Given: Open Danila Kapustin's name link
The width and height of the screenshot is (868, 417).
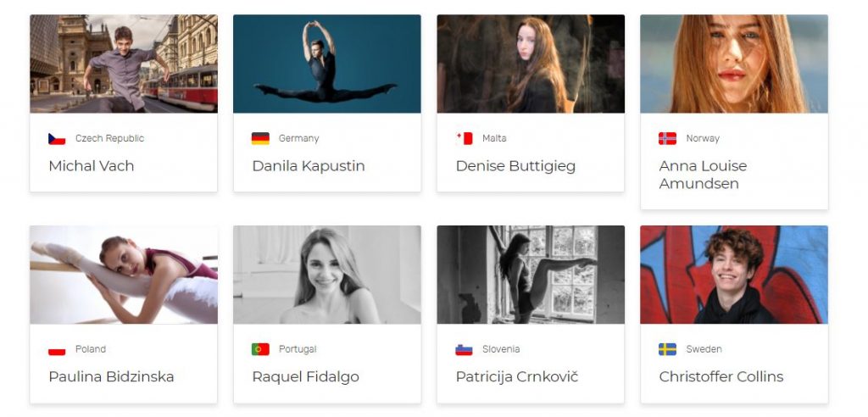Looking at the screenshot, I should 309,166.
